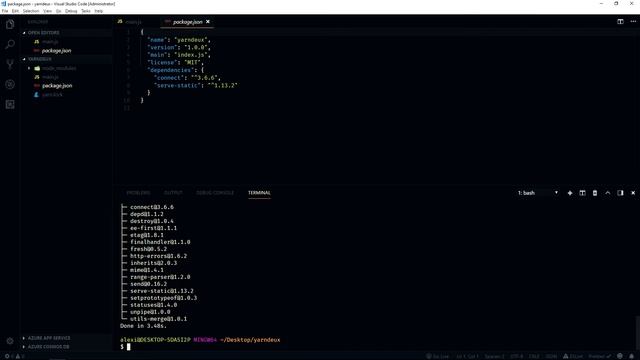The width and height of the screenshot is (640, 360).
Task: Close the terminal panel
Action: tap(633, 193)
